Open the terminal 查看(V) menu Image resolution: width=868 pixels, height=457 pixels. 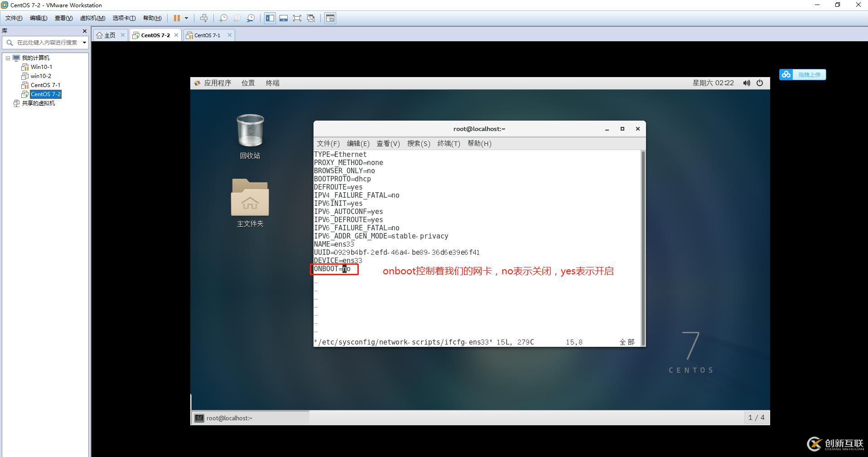click(x=388, y=144)
